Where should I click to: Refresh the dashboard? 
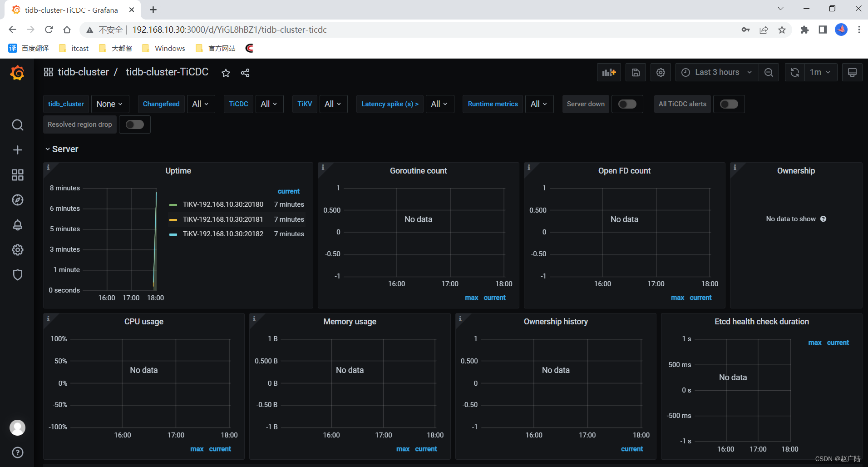click(x=794, y=72)
